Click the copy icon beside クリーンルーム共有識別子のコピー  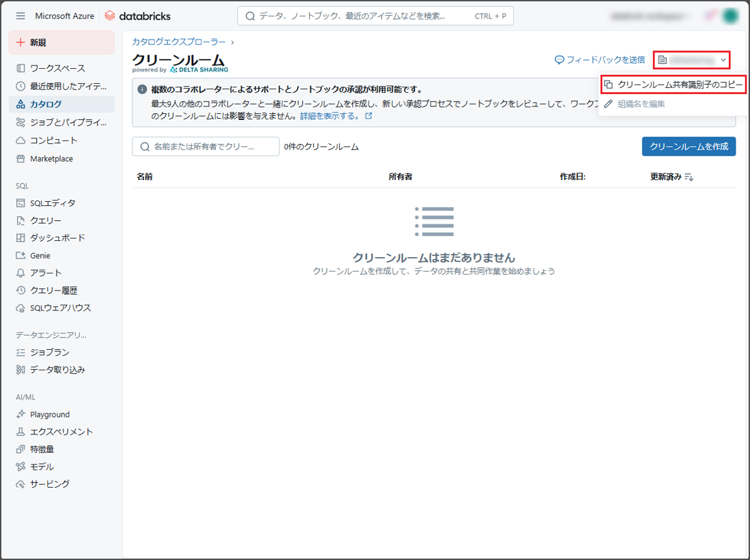(609, 85)
